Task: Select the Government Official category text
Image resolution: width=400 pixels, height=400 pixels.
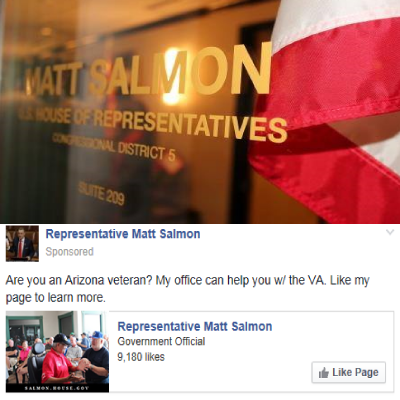Action: [161, 342]
